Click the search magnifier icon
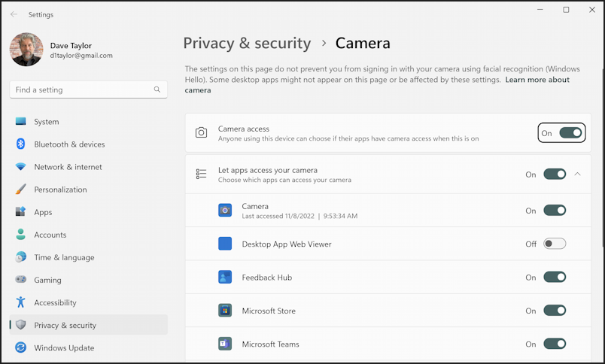The width and height of the screenshot is (605, 364). [x=157, y=89]
